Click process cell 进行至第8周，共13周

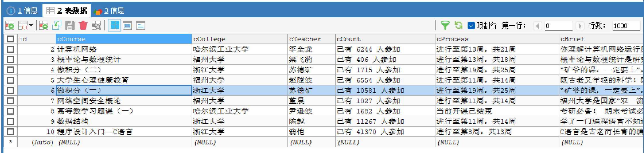pyautogui.click(x=497, y=132)
